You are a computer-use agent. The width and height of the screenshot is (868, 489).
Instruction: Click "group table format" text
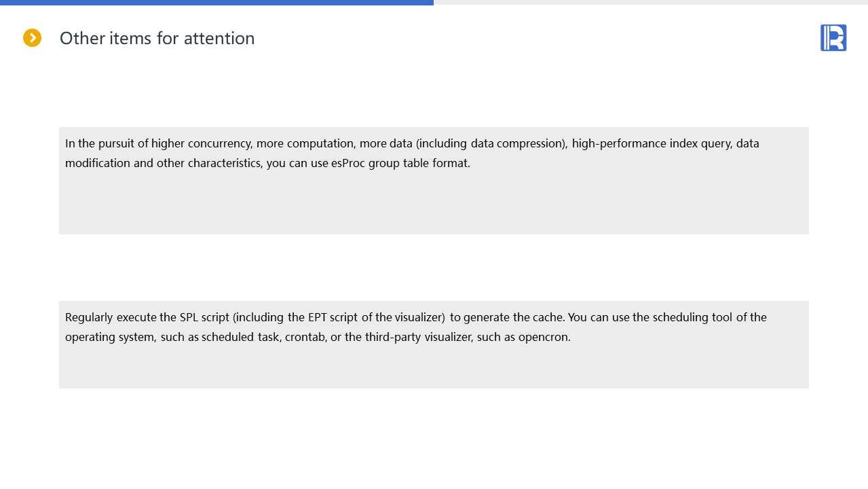point(419,164)
